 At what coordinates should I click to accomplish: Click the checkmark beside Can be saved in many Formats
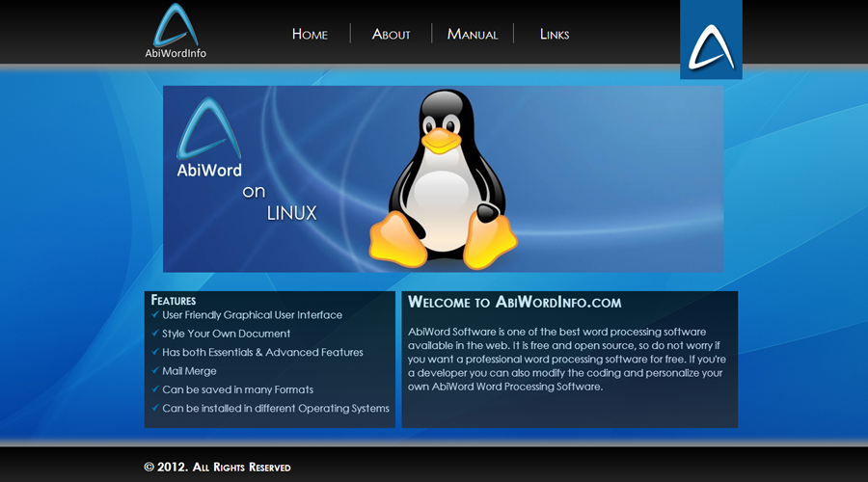click(155, 389)
